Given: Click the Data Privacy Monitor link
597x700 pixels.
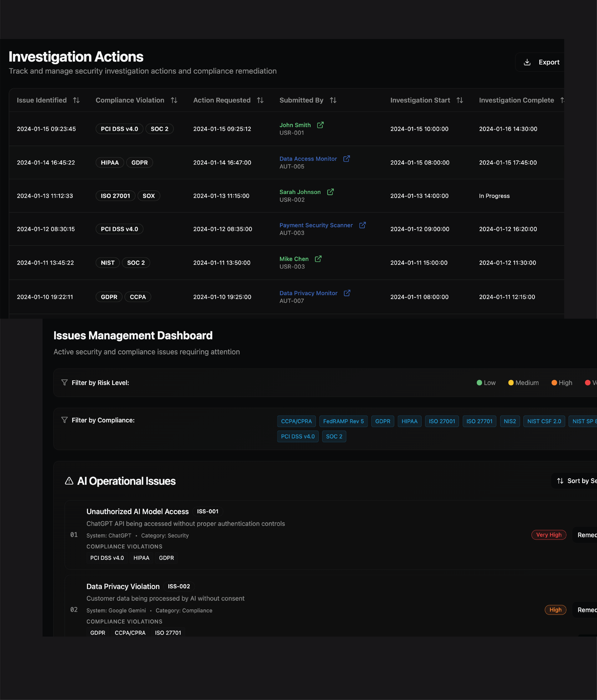Looking at the screenshot, I should pyautogui.click(x=308, y=293).
